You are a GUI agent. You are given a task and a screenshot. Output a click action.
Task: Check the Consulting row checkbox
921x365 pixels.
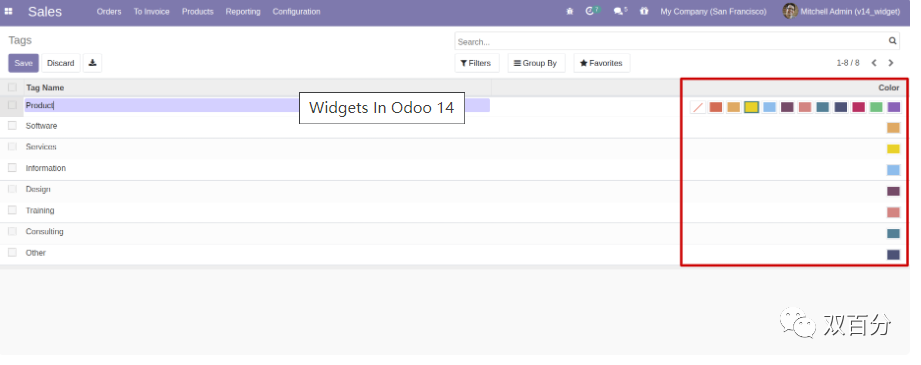12,232
